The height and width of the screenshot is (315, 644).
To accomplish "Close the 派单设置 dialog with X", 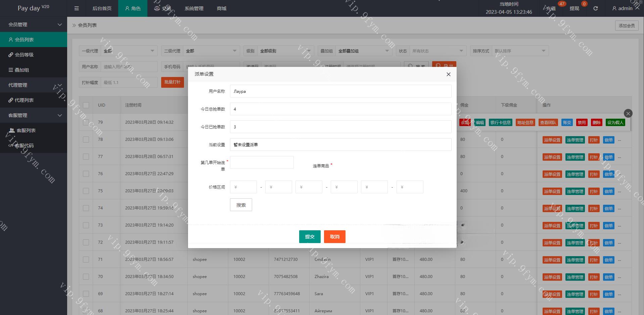I will click(448, 74).
